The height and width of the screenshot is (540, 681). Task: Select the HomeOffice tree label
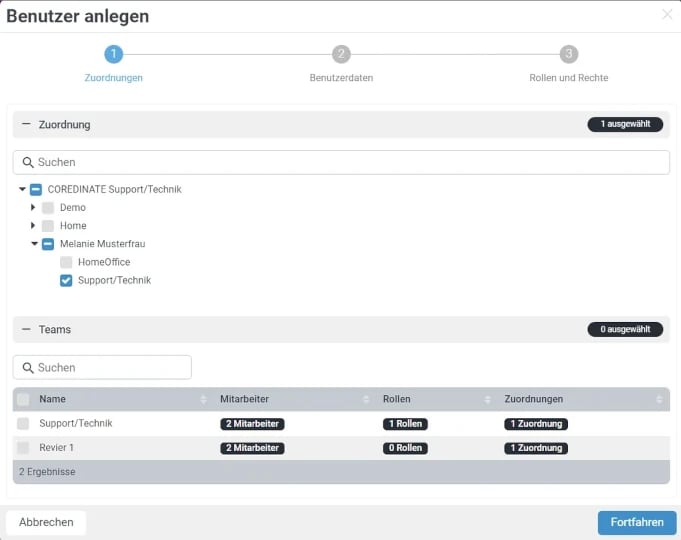(x=104, y=262)
